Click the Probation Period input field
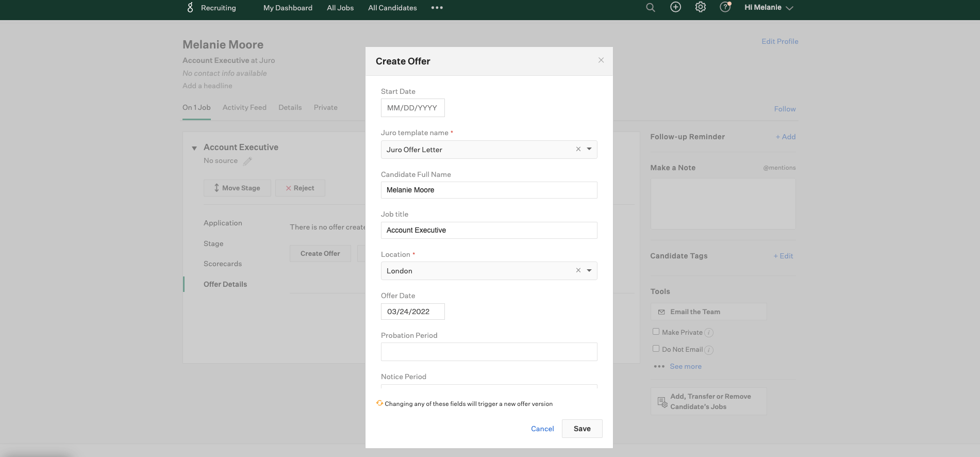Viewport: 980px width, 457px height. point(489,352)
